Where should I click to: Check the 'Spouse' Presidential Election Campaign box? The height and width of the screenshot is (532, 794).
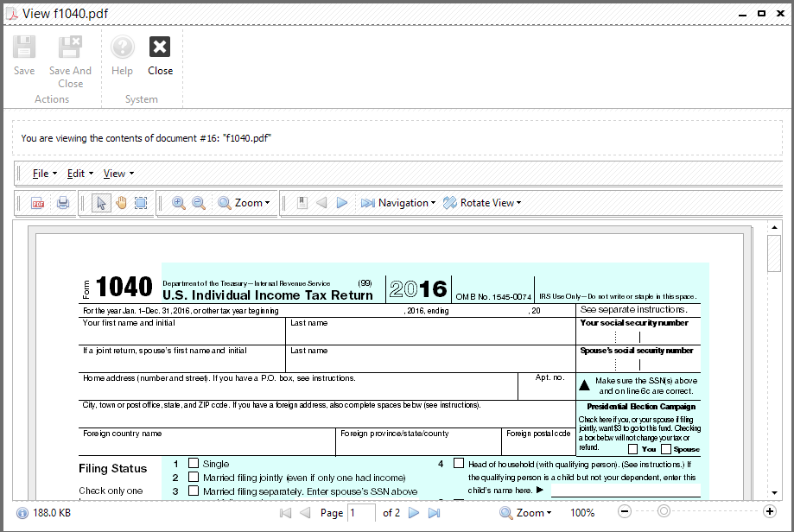pyautogui.click(x=666, y=449)
